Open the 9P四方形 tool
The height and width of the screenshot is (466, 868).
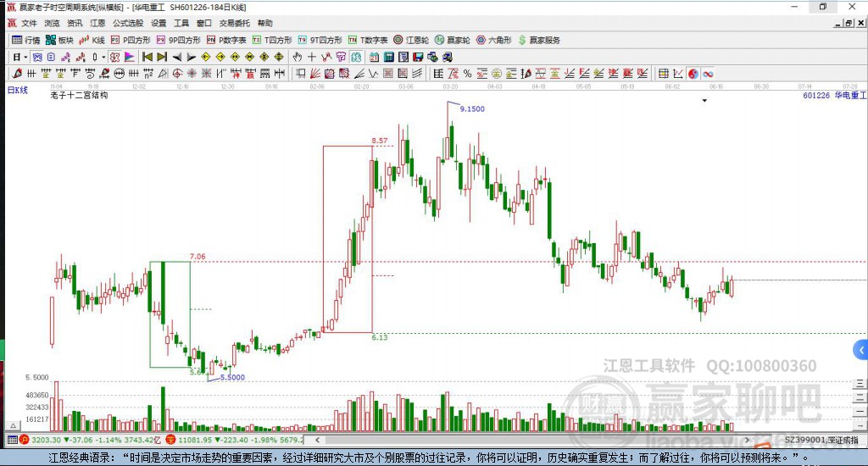pyautogui.click(x=179, y=40)
